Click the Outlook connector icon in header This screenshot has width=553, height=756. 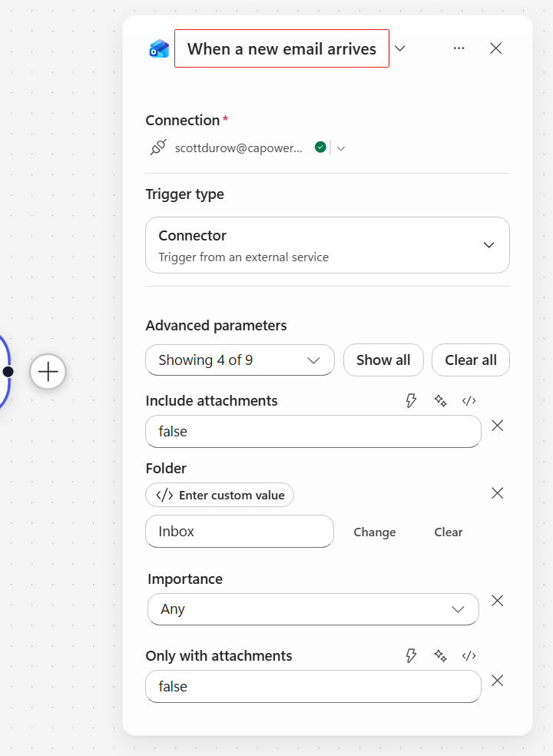tap(159, 48)
